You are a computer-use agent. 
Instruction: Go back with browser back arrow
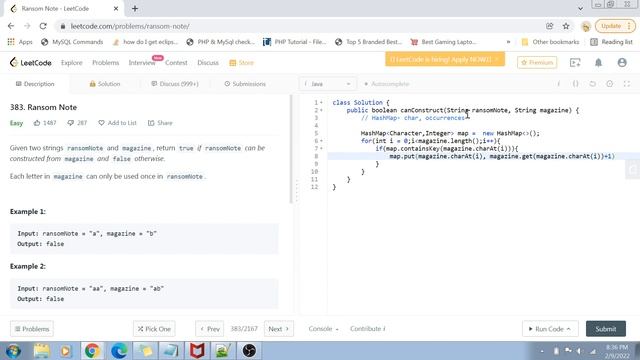(x=11, y=26)
